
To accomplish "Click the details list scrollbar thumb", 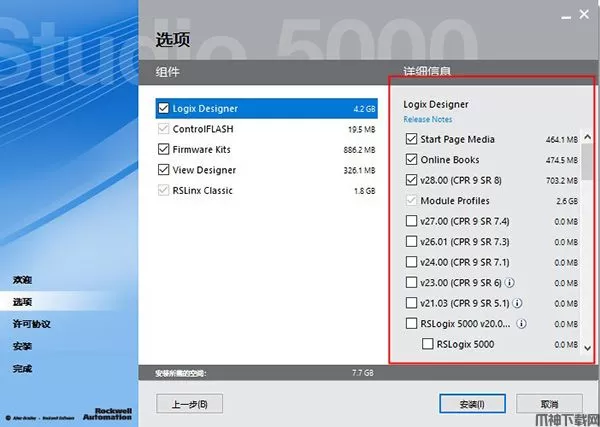I will (x=587, y=161).
